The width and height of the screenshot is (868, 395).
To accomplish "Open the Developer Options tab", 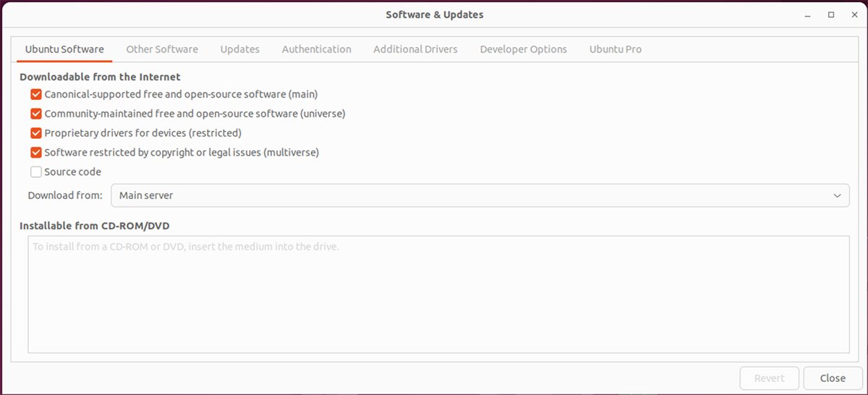I will (x=523, y=49).
